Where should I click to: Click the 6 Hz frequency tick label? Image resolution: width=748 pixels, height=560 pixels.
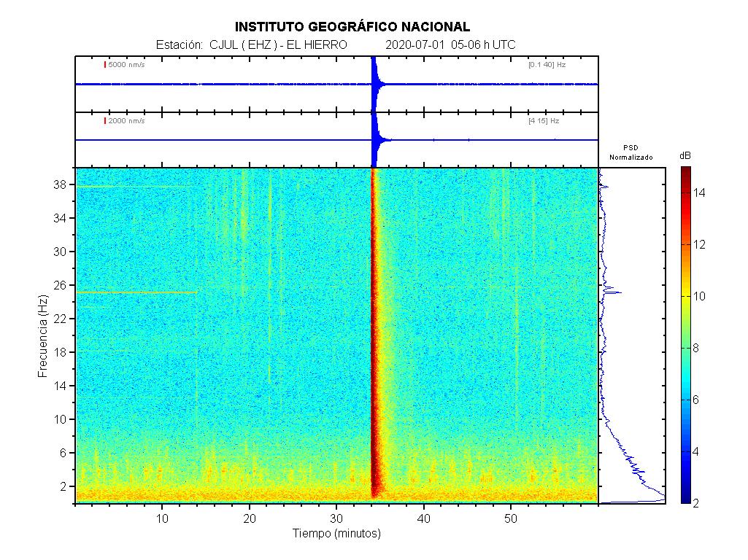pyautogui.click(x=63, y=453)
